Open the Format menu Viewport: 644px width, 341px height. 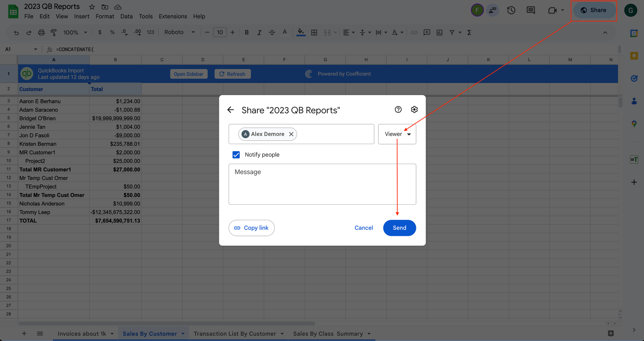[x=105, y=16]
